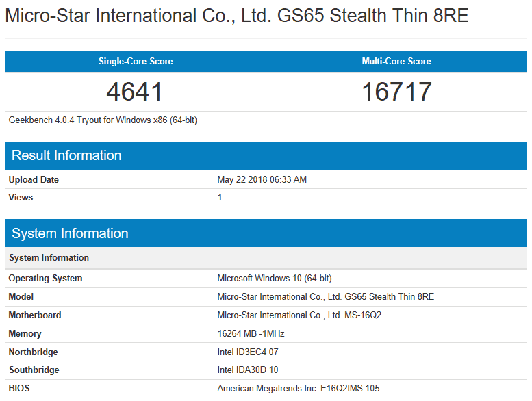Viewport: 532px width, 401px height.
Task: Click the Memory label
Action: [x=25, y=333]
